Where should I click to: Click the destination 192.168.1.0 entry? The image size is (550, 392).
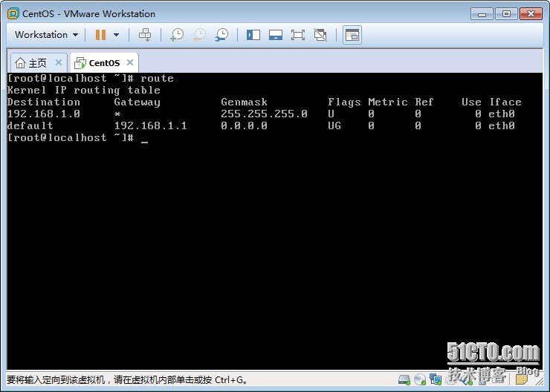pyautogui.click(x=44, y=114)
